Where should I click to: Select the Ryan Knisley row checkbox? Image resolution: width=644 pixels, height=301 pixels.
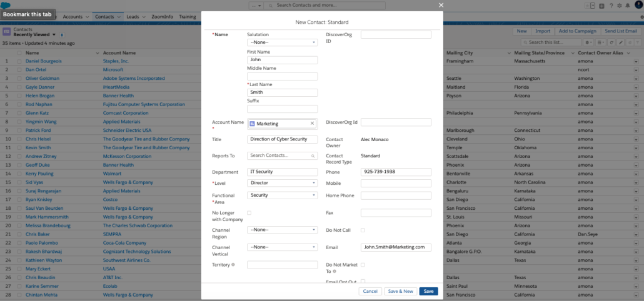(x=19, y=200)
